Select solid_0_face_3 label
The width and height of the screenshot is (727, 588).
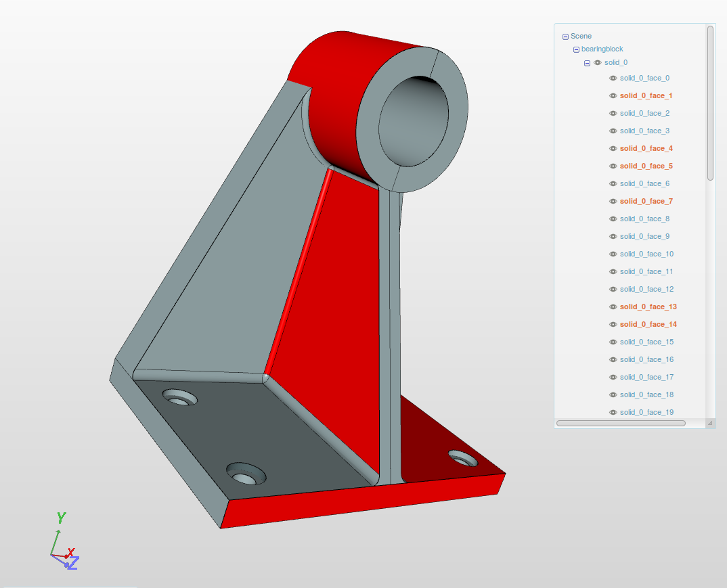[644, 131]
